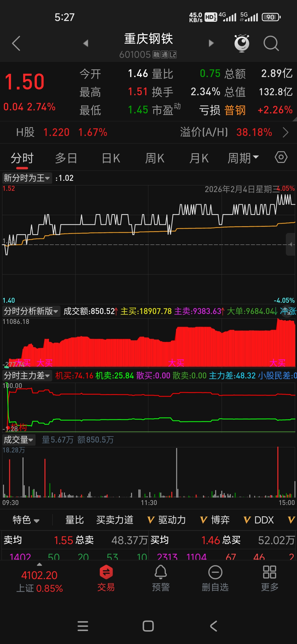297x644 pixels.
Task: Tap the back arrow in header
Action: 16,43
